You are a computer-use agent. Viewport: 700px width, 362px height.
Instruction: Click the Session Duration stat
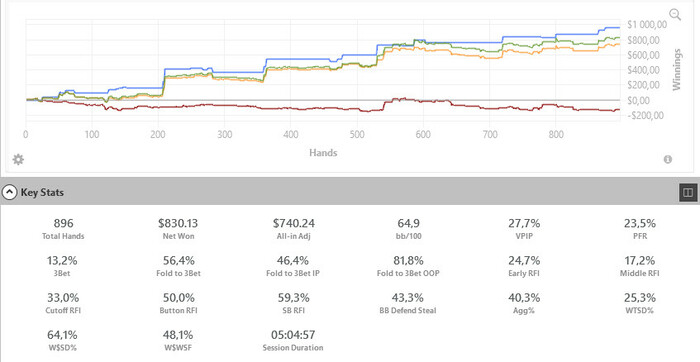pyautogui.click(x=293, y=341)
